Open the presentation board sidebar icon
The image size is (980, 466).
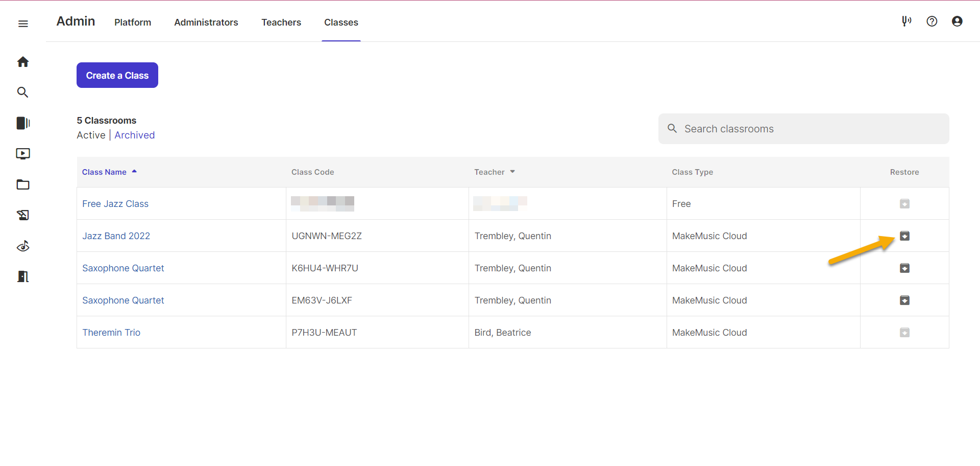point(23,215)
